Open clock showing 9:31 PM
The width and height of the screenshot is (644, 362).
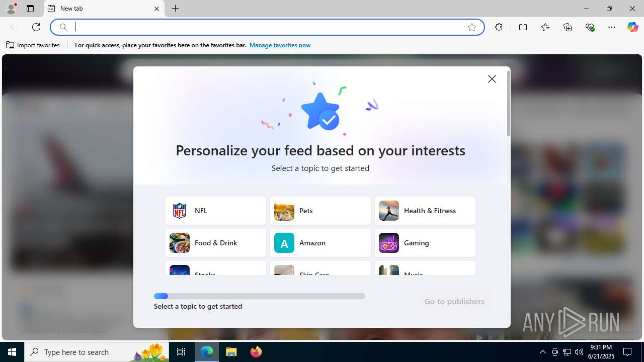602,351
